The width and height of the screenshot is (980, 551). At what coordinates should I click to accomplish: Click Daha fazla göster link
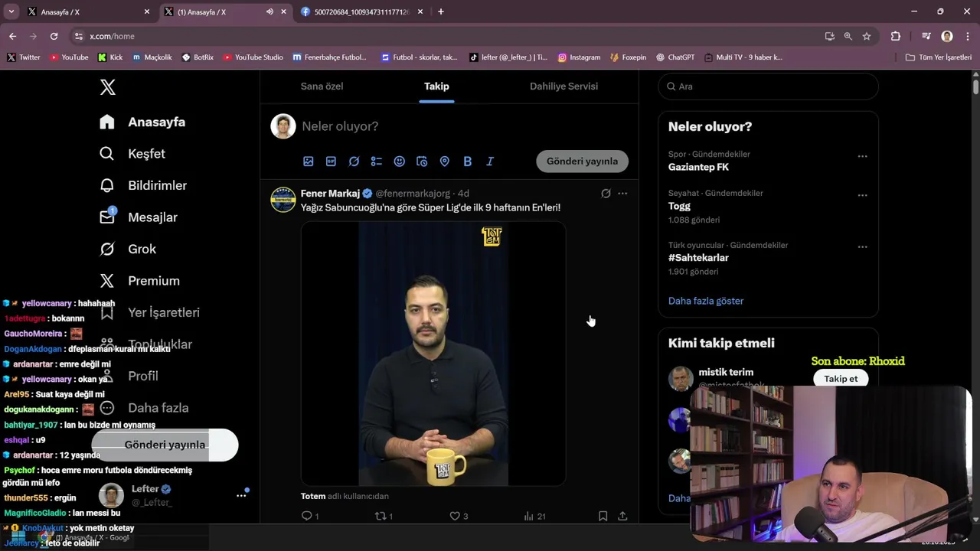[706, 301]
